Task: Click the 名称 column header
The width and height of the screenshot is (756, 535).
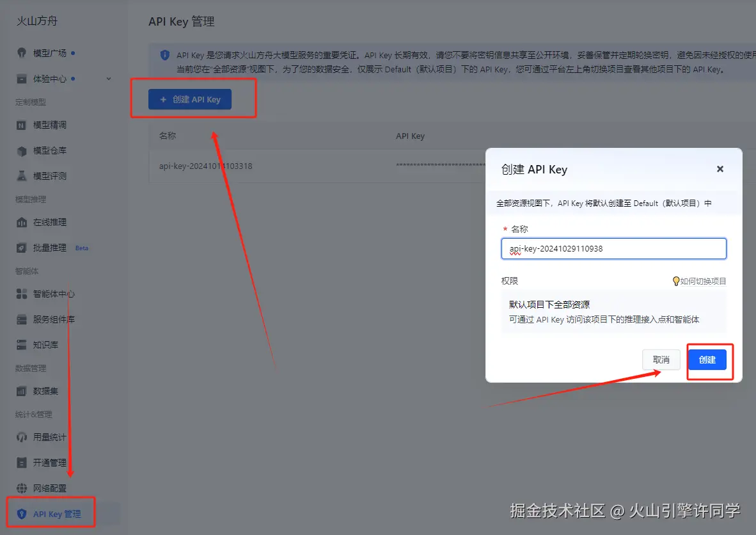Action: 168,136
